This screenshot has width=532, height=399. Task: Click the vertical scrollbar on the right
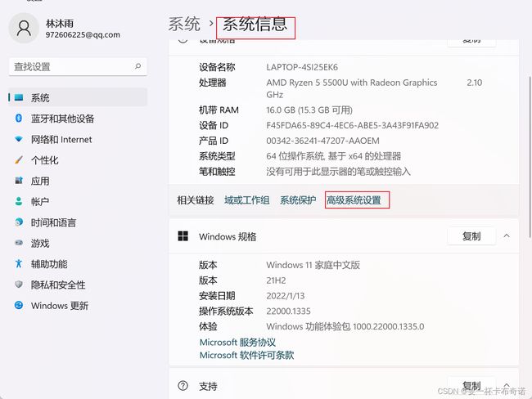(530, 156)
